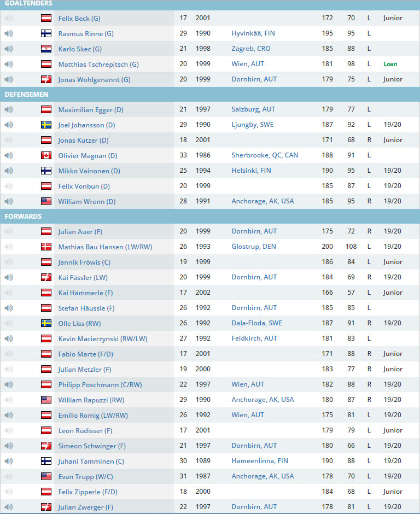
Task: Click the Croatian flag beside Karlo Skec
Action: [x=46, y=49]
